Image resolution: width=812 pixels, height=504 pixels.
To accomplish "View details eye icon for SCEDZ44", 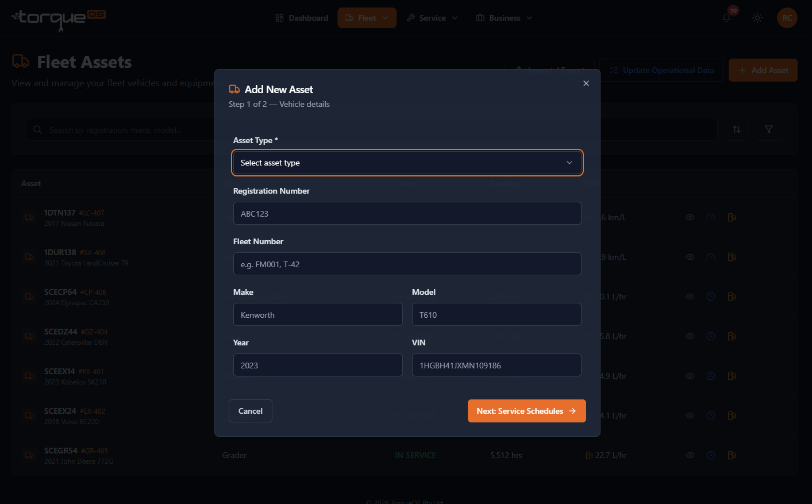I will coord(690,336).
